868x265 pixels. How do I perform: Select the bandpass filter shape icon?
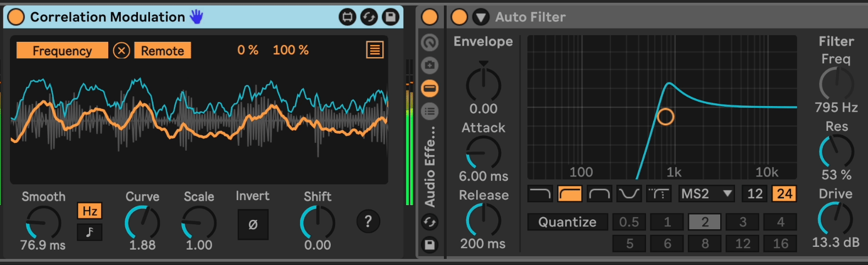[599, 194]
